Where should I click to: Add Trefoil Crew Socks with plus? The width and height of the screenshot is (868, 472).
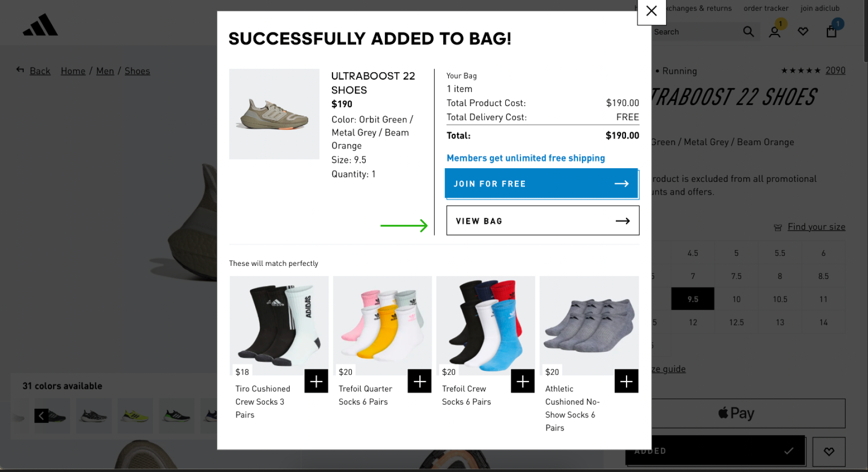[x=522, y=381]
